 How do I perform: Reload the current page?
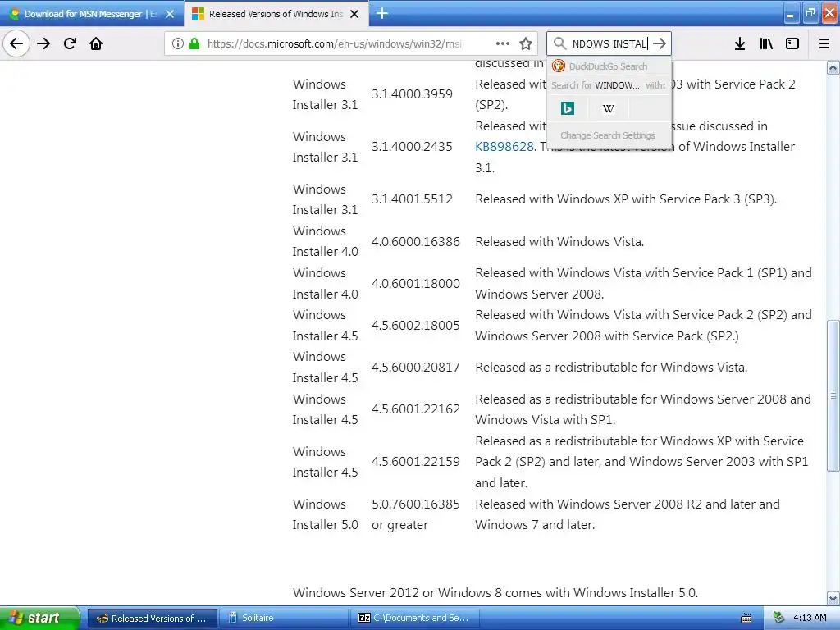pos(70,43)
